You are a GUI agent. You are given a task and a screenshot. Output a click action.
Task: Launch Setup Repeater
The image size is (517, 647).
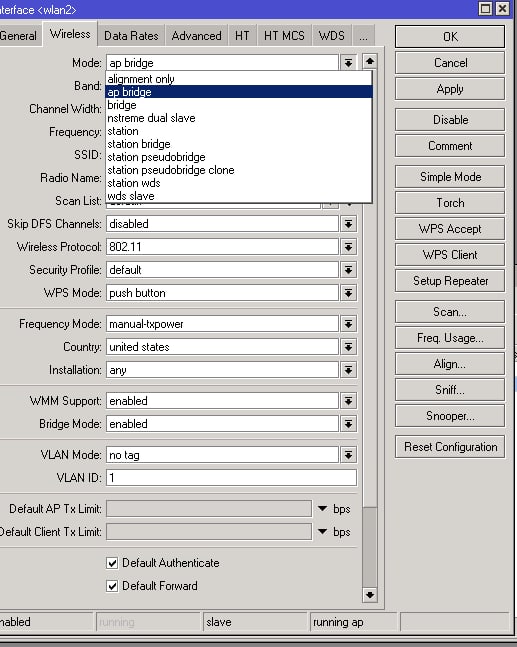(x=450, y=281)
